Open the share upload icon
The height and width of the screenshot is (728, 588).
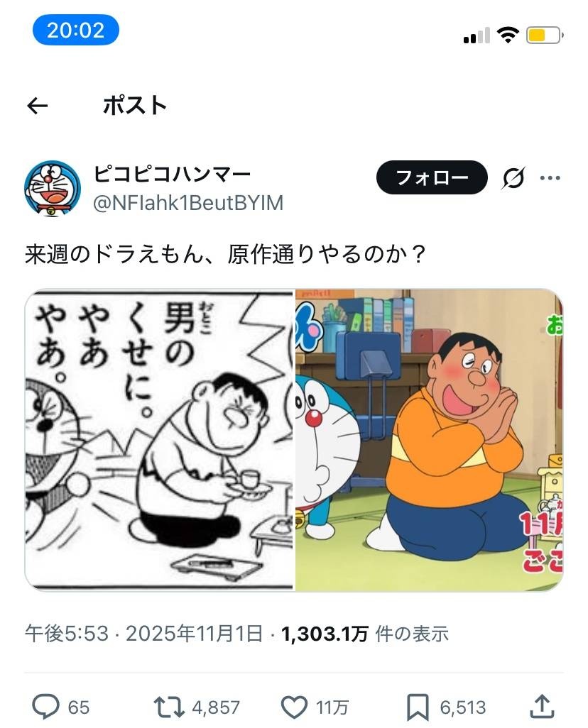click(x=543, y=706)
